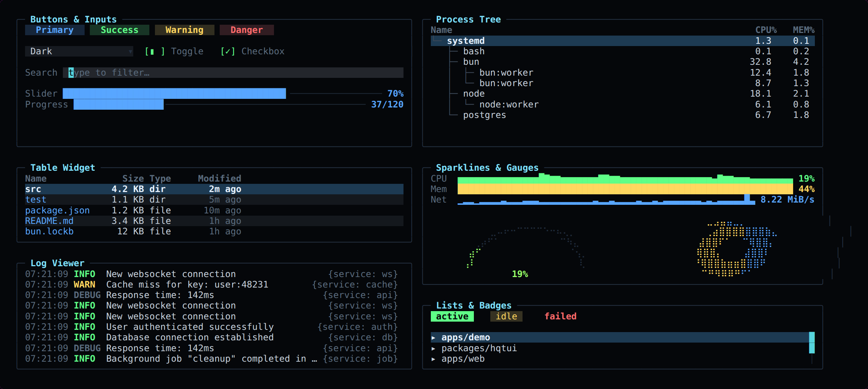
Task: Select bun:worker with 12.4 CPU
Action: click(x=622, y=73)
